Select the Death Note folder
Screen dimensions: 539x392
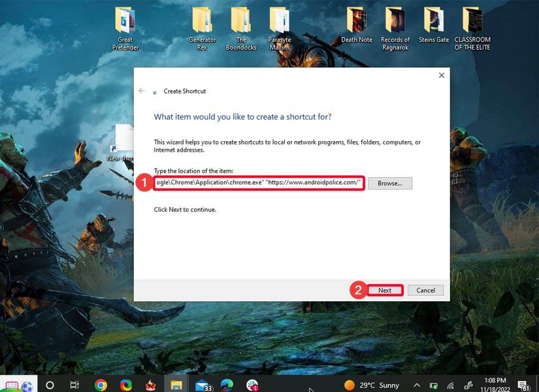[x=357, y=25]
